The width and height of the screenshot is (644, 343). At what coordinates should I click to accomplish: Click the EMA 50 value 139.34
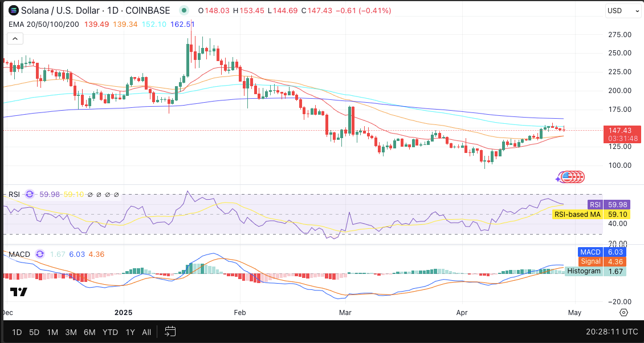pos(125,25)
